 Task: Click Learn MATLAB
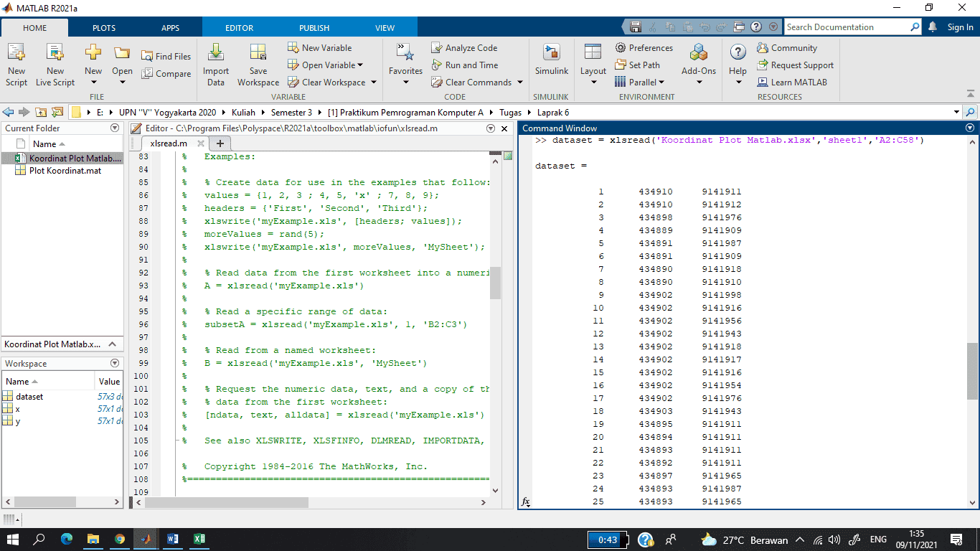click(x=791, y=82)
